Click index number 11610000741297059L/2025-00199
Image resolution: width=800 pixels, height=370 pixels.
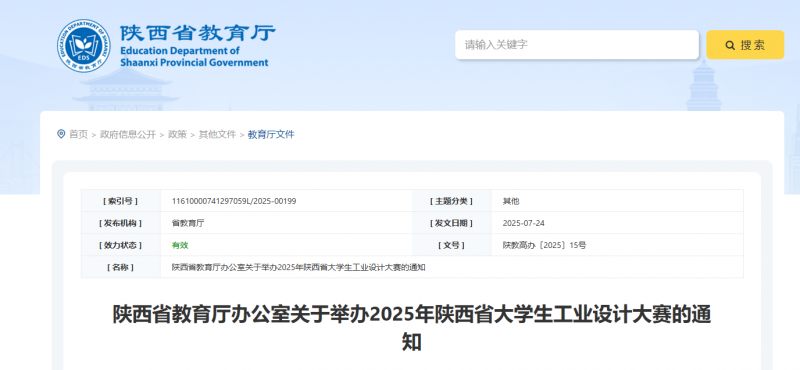click(x=234, y=201)
